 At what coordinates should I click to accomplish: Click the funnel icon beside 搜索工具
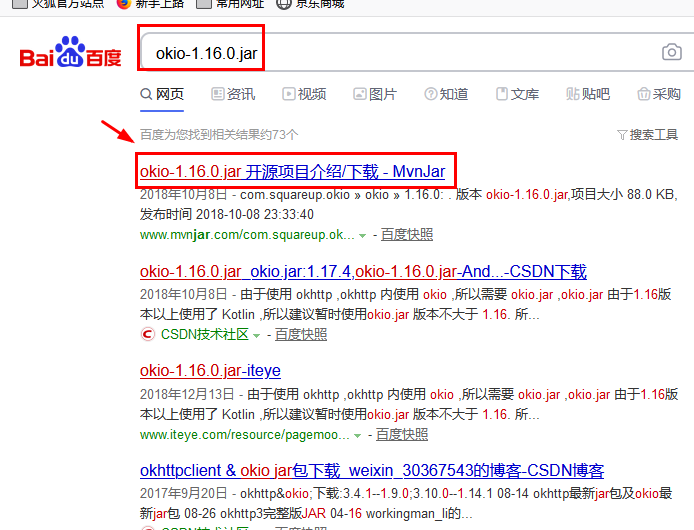(x=622, y=135)
